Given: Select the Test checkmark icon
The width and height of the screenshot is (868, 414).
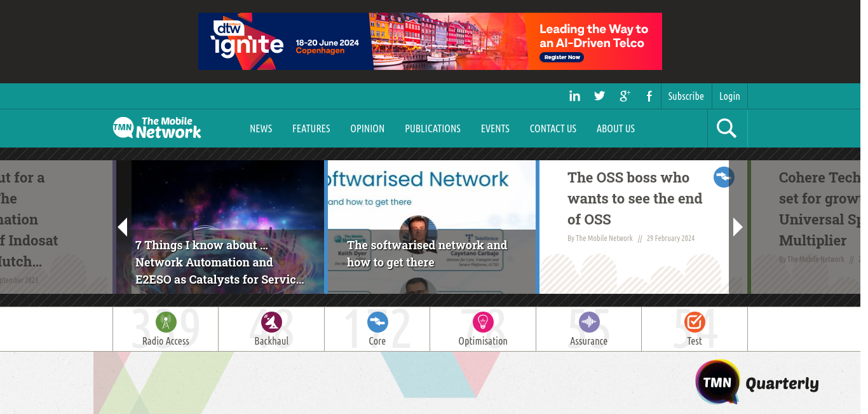Looking at the screenshot, I should point(695,322).
